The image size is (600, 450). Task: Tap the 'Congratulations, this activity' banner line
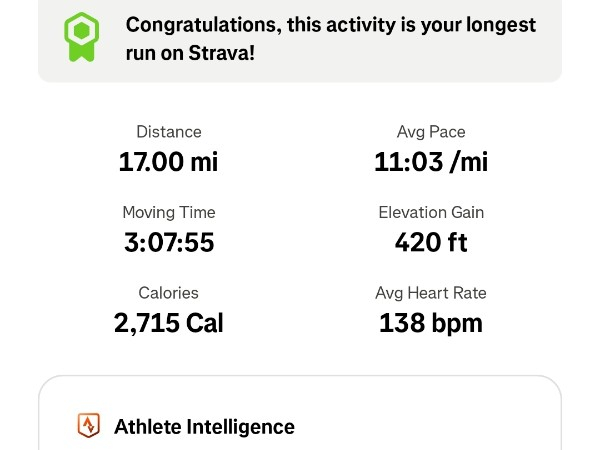[331, 24]
